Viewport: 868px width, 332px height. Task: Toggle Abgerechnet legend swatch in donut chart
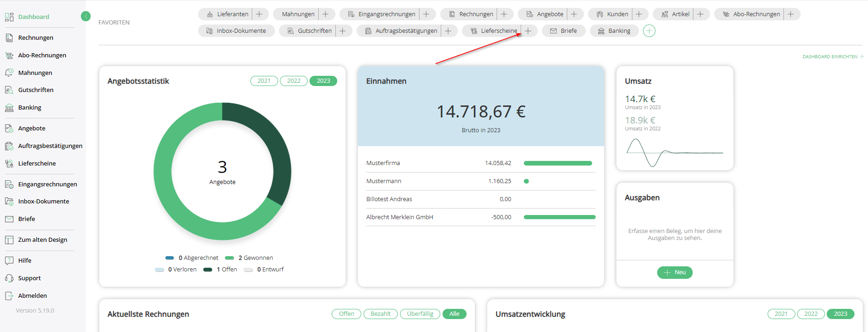click(x=170, y=258)
